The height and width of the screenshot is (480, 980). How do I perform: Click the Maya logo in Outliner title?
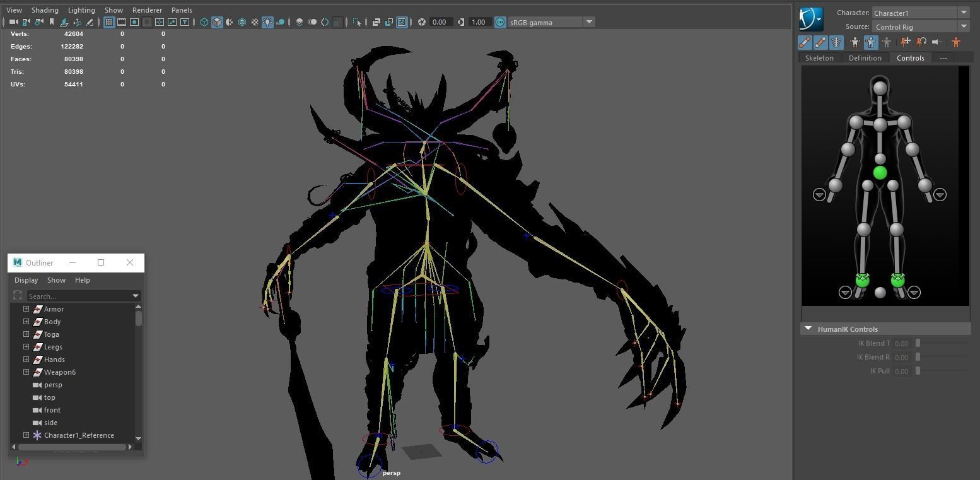(17, 262)
